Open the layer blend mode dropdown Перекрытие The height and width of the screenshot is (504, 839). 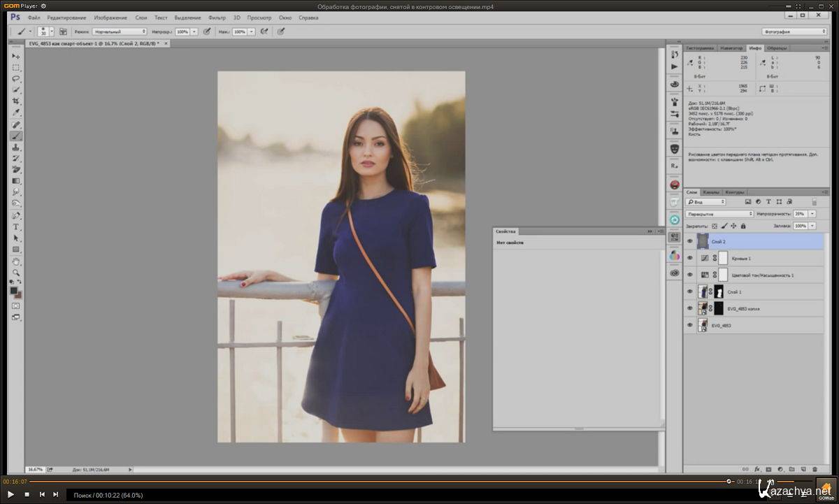coord(719,214)
